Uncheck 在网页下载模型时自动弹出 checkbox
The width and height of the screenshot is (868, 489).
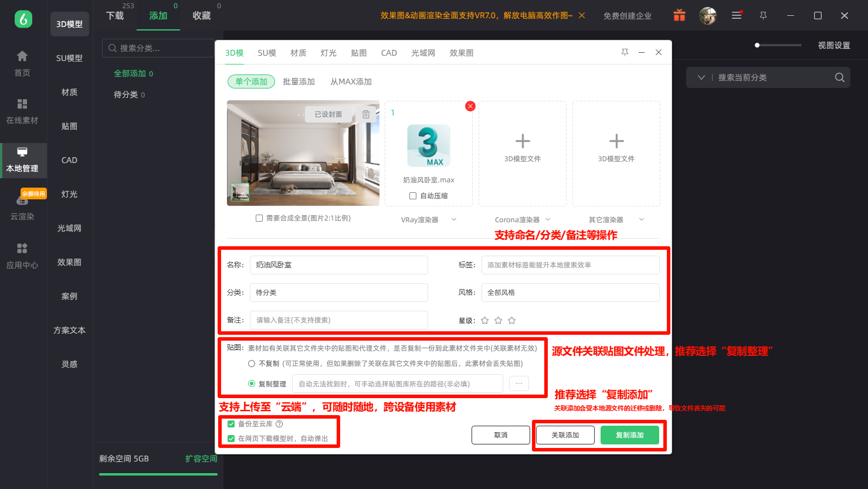point(231,439)
